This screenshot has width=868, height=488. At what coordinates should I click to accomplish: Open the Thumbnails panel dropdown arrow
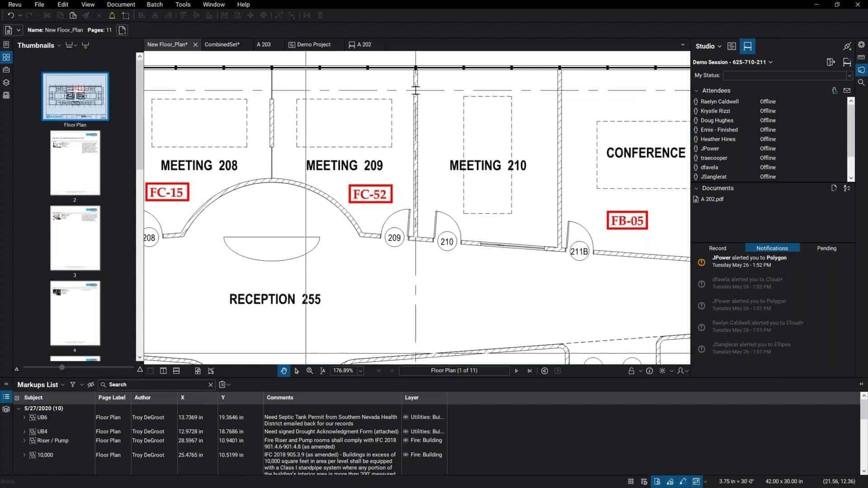point(59,46)
